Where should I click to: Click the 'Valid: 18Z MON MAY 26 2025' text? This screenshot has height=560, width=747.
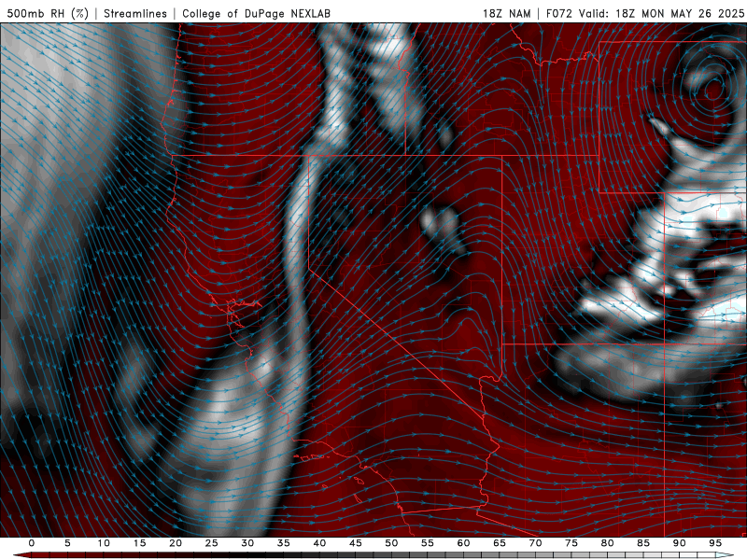coord(661,13)
